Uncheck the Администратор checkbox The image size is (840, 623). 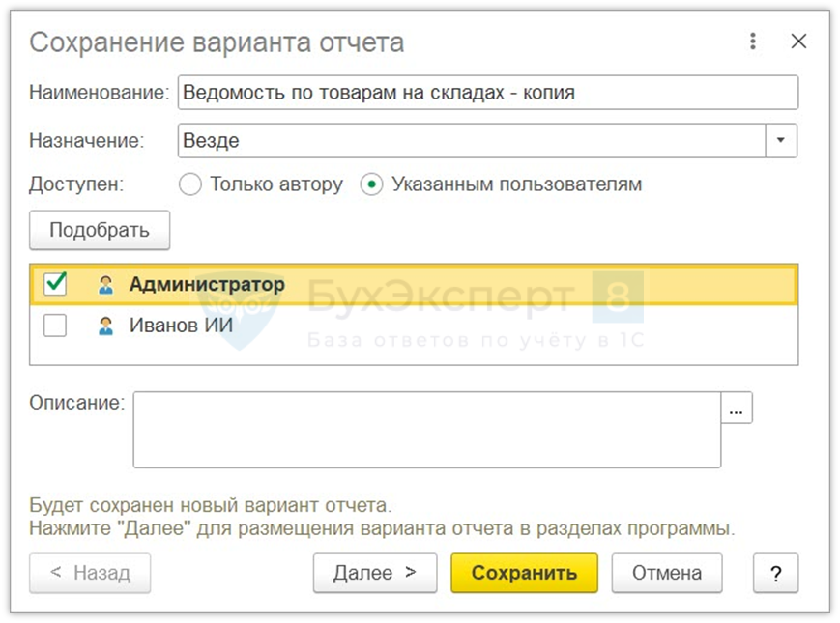point(56,284)
